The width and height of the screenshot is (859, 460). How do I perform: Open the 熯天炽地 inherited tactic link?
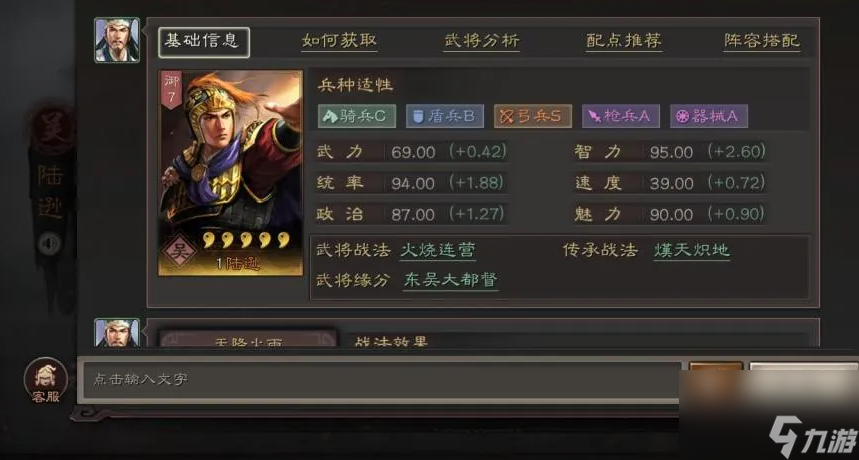tap(691, 250)
